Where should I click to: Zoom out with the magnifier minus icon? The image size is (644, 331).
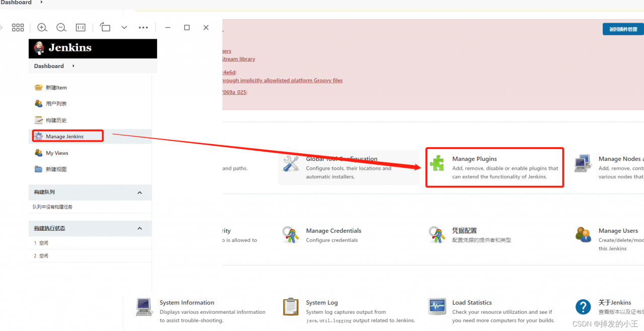[61, 28]
